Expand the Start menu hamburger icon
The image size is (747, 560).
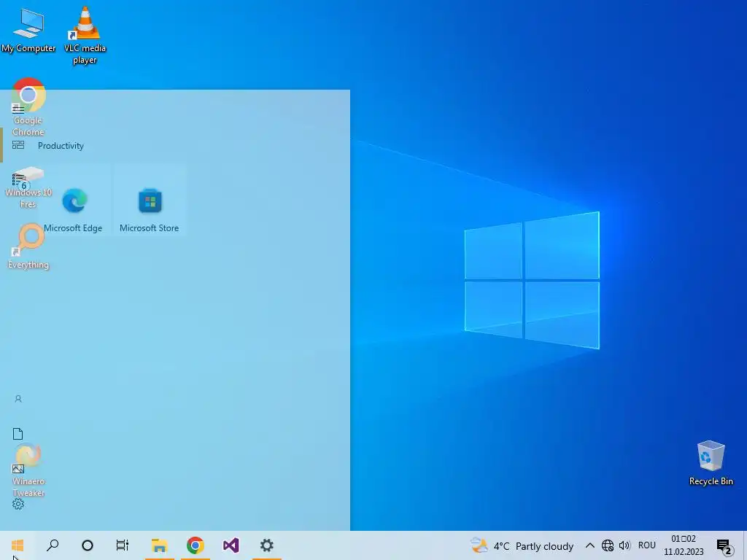point(18,109)
